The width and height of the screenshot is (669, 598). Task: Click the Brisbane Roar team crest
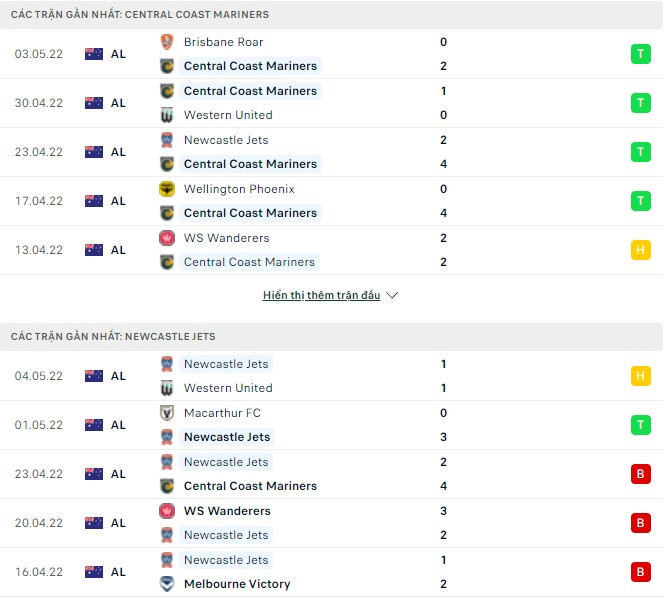[167, 42]
